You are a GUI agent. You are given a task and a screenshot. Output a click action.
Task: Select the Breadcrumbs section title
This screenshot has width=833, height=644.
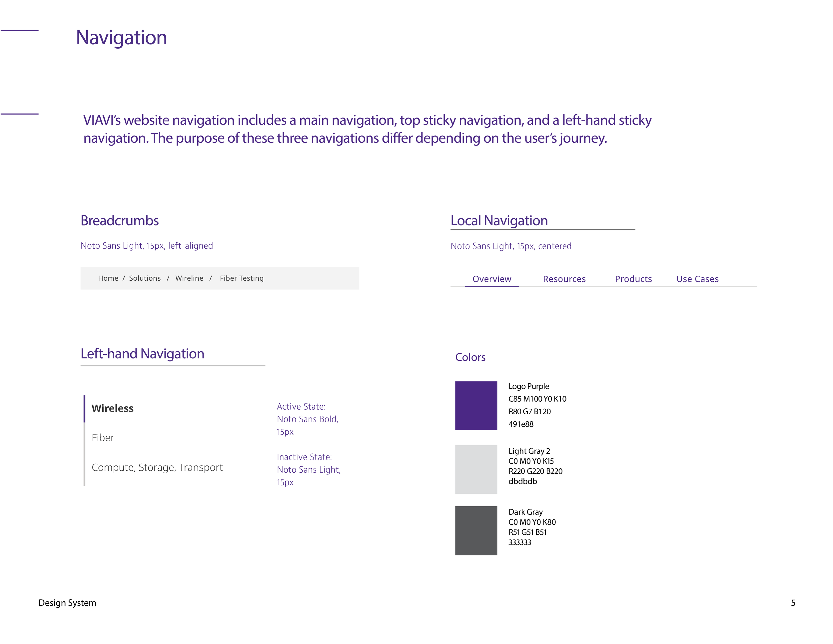[119, 221]
